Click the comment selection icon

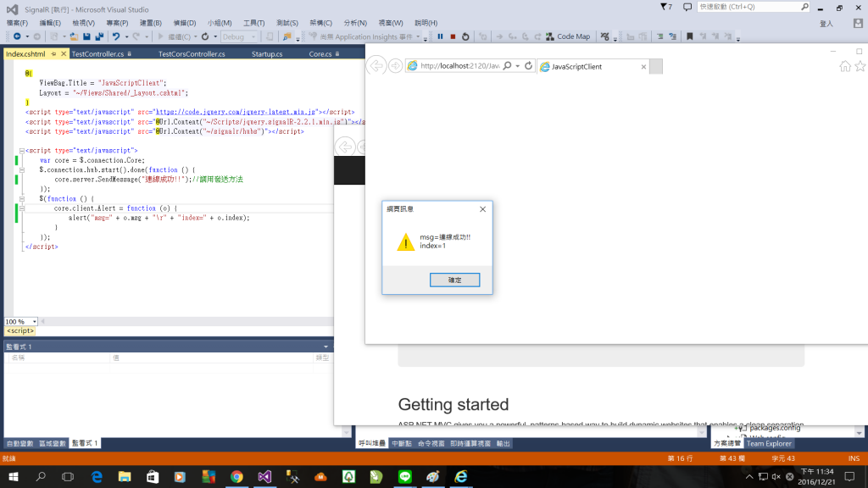pyautogui.click(x=672, y=36)
